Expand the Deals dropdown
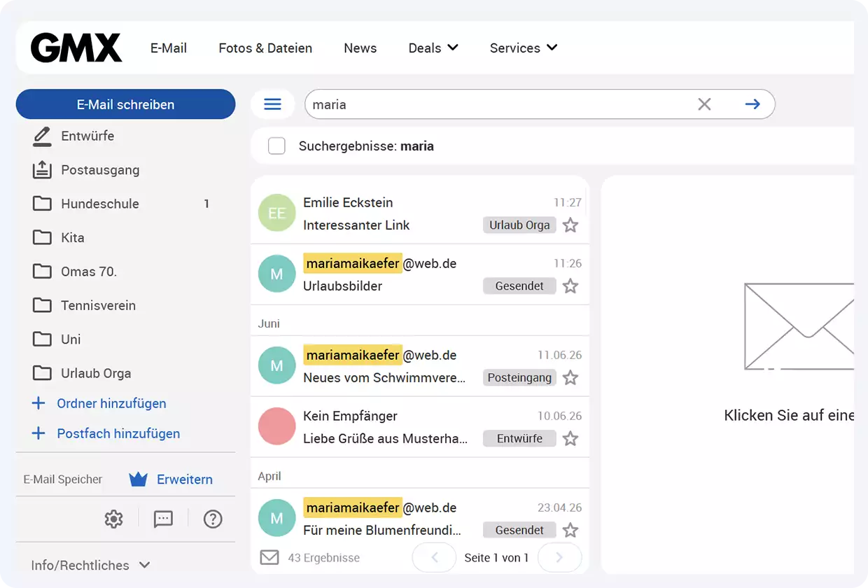The width and height of the screenshot is (868, 588). click(x=433, y=48)
